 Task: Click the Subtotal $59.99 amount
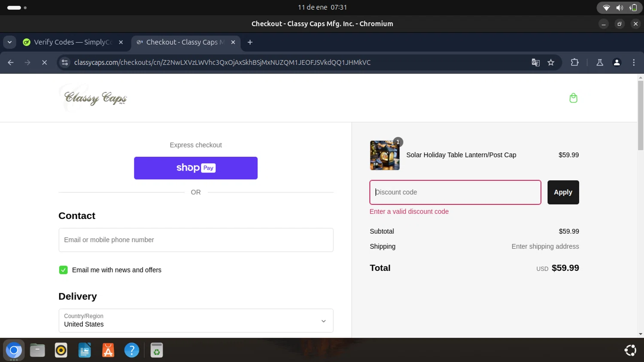click(x=569, y=231)
